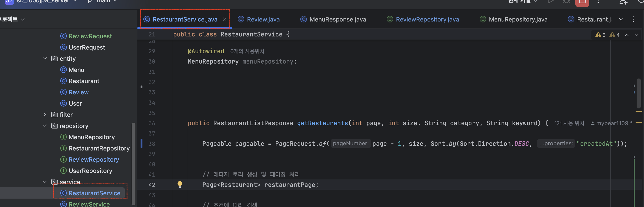
Task: Collapse the repository folder
Action: pyautogui.click(x=45, y=126)
